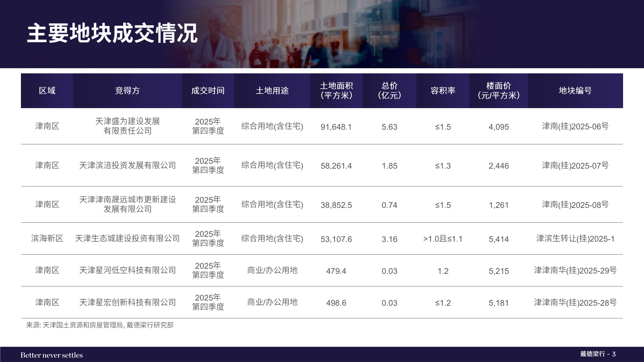Click the 天津盛为建设发展有限责任公司 cell

click(128, 126)
